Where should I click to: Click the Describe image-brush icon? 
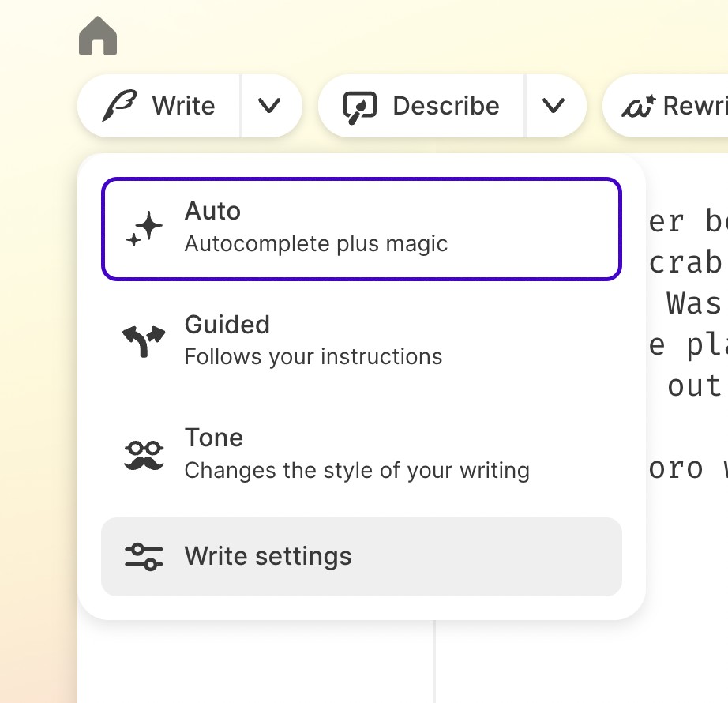pos(360,106)
